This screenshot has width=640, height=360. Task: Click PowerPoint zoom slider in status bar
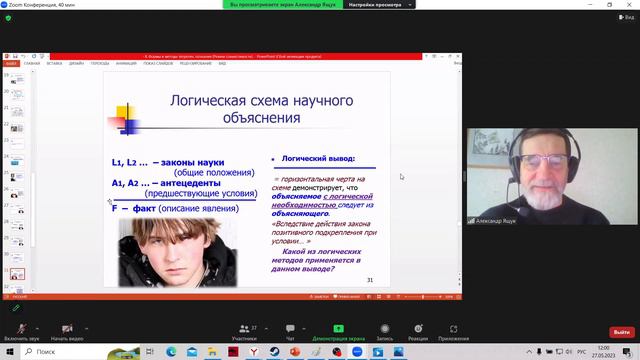[423, 297]
